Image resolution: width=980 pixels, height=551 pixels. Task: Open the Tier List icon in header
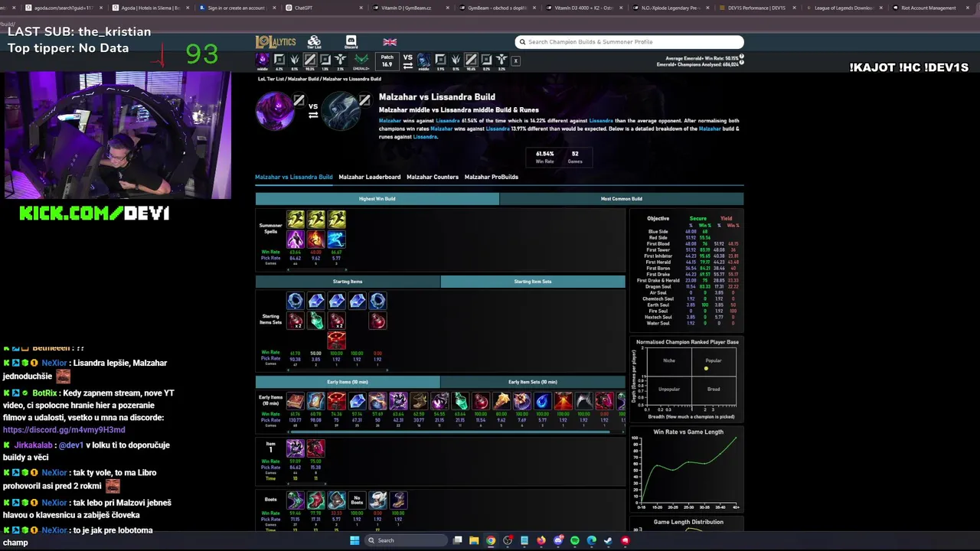[314, 42]
